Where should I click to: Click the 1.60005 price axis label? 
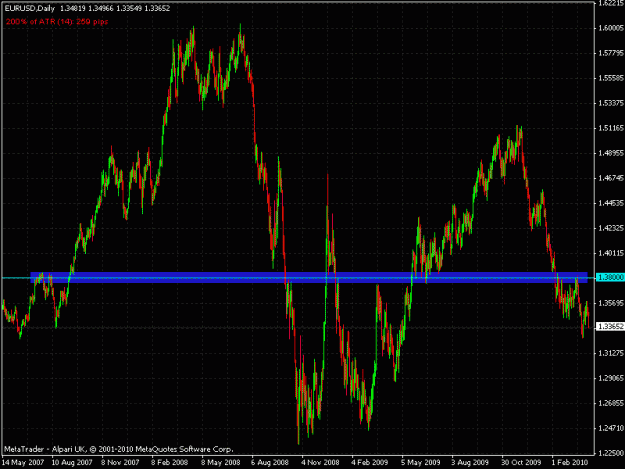611,28
